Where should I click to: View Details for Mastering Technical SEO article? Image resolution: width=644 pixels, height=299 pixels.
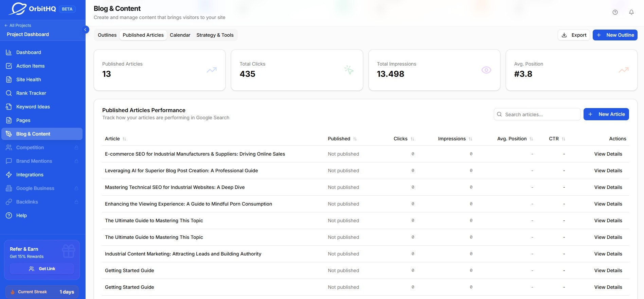[608, 187]
